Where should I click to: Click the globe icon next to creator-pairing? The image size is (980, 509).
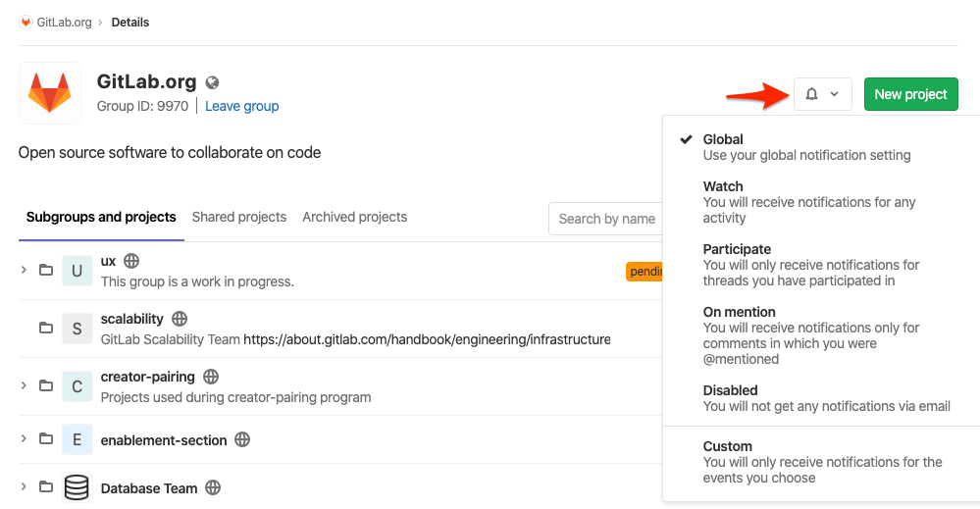[211, 377]
